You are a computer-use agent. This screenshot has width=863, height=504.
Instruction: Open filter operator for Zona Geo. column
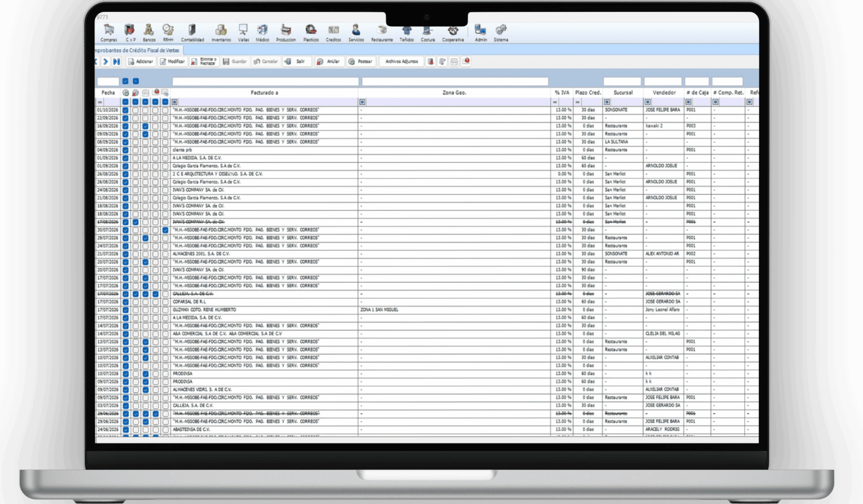[362, 102]
